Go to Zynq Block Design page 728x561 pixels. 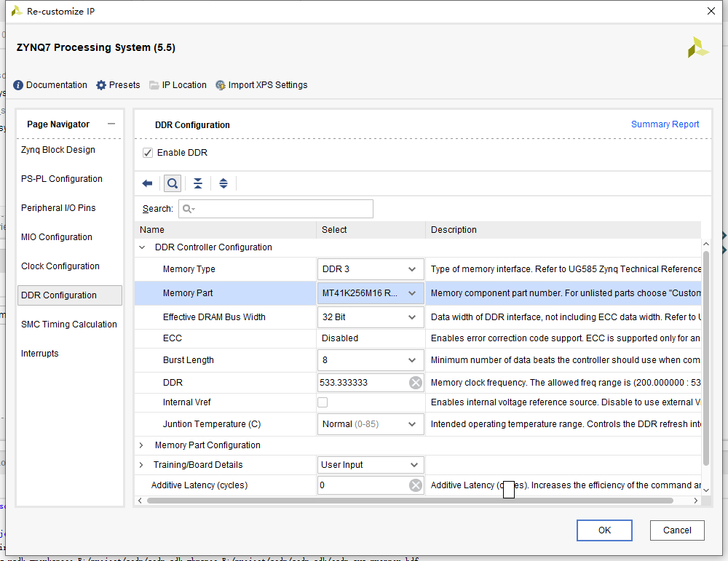point(58,150)
